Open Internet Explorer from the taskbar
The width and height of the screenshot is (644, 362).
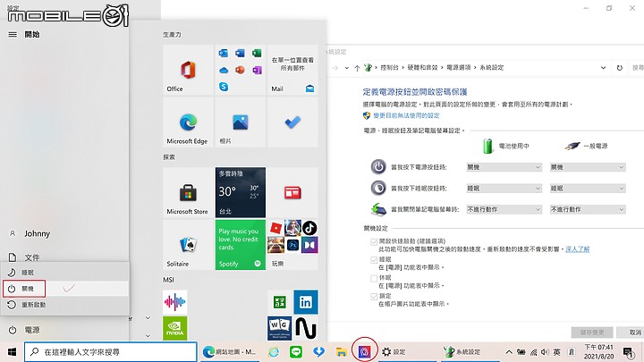274,352
